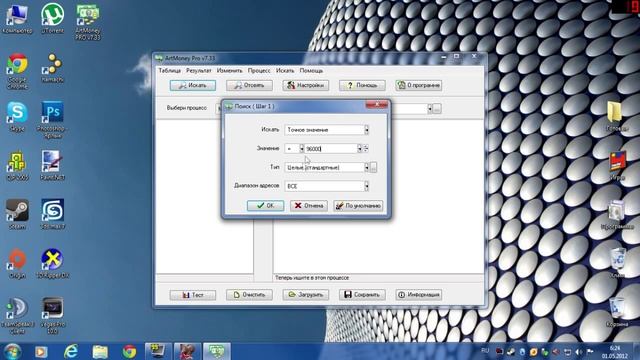Open Изменить menu in ArtMoney

pyautogui.click(x=229, y=71)
